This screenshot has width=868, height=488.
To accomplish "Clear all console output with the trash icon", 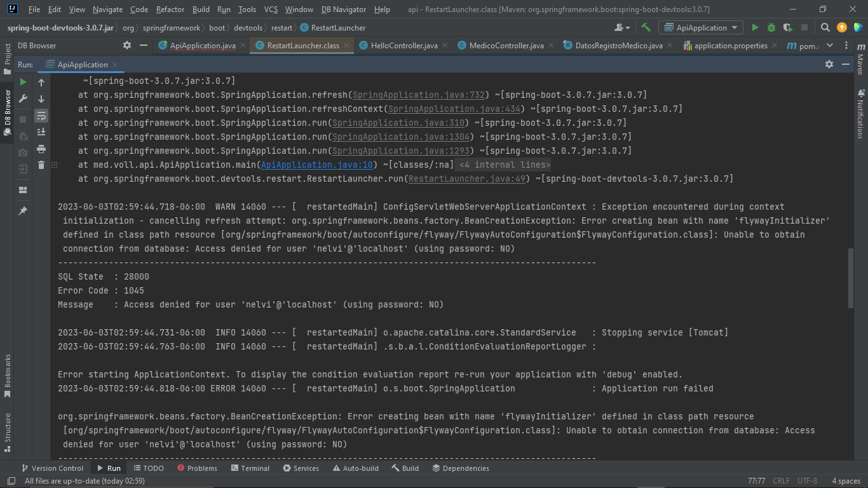I will point(41,165).
